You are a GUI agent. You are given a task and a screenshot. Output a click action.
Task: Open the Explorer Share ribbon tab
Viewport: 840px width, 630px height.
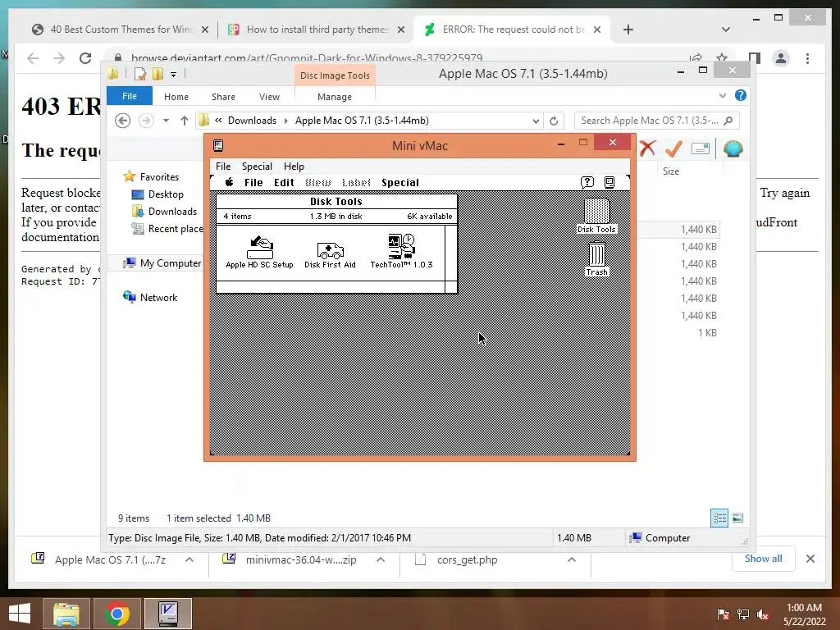click(223, 97)
